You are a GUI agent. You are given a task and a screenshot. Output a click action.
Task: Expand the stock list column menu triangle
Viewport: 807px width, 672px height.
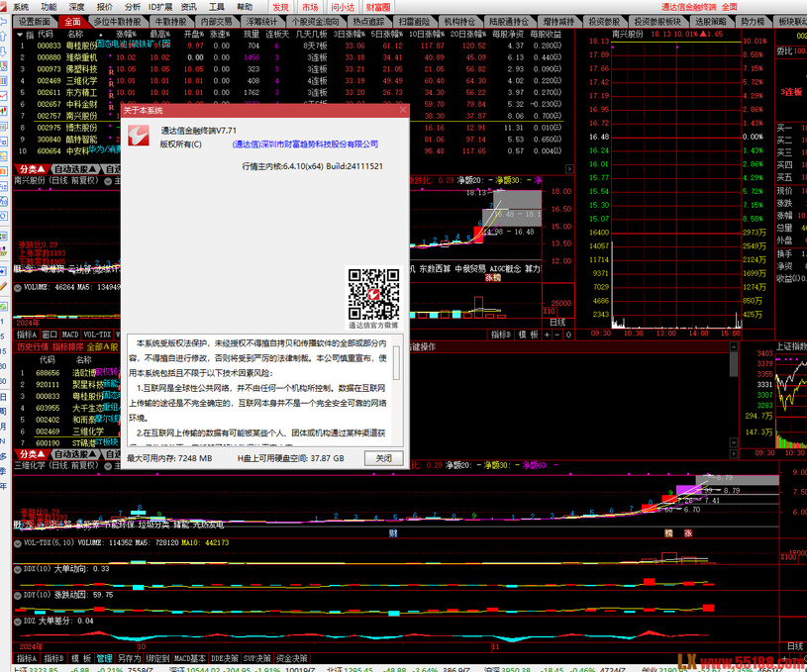(x=20, y=35)
